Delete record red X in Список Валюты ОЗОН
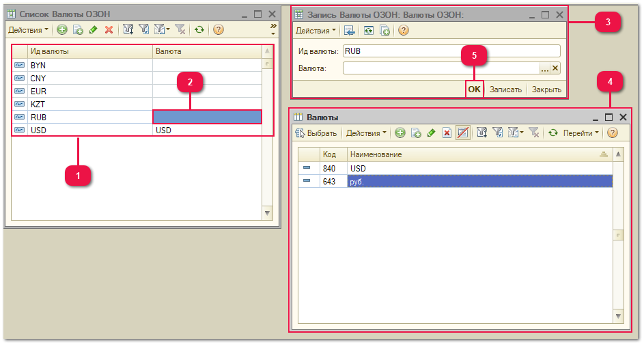Image resolution: width=644 pixels, height=345 pixels. point(109,29)
